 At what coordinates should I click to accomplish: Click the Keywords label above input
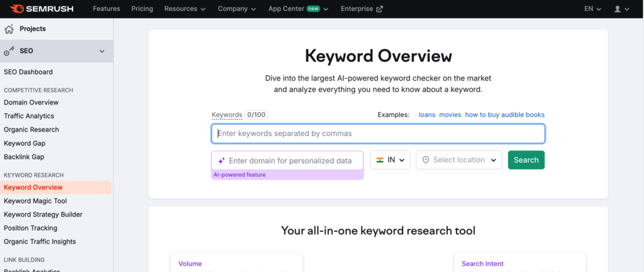[226, 115]
